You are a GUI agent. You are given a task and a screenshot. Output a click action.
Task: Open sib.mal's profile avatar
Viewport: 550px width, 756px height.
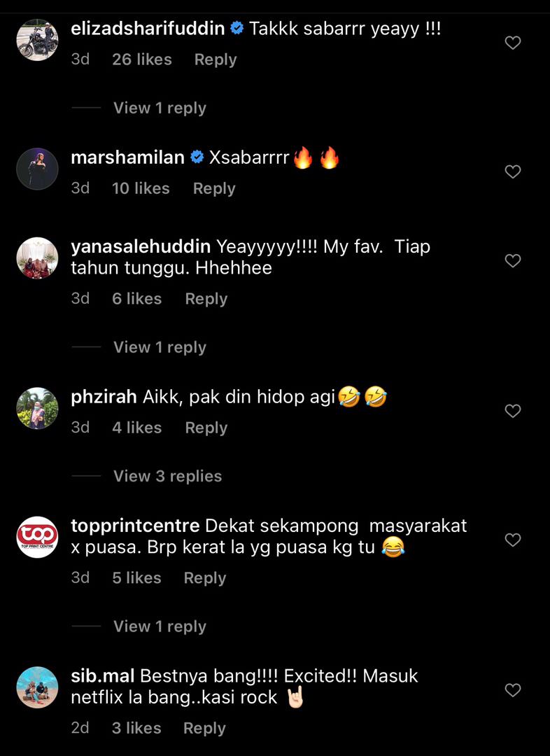37,687
